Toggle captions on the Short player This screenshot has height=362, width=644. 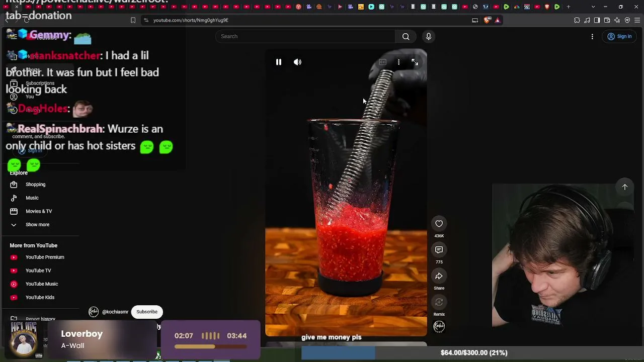pyautogui.click(x=382, y=62)
